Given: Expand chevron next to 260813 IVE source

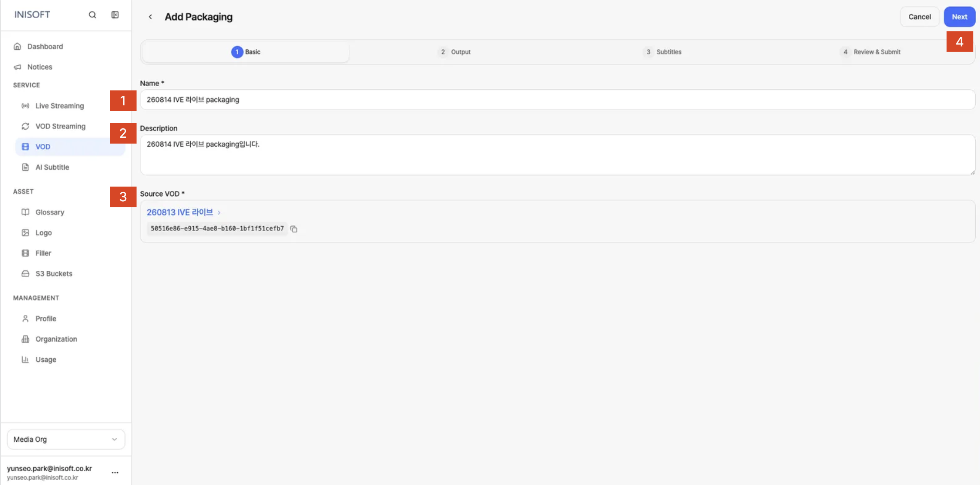Looking at the screenshot, I should click(x=219, y=212).
